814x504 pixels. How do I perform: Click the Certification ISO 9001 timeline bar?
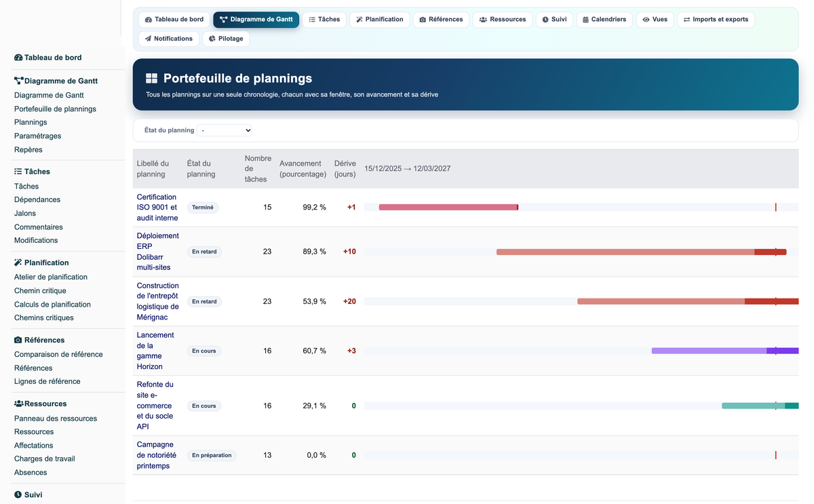pos(448,208)
